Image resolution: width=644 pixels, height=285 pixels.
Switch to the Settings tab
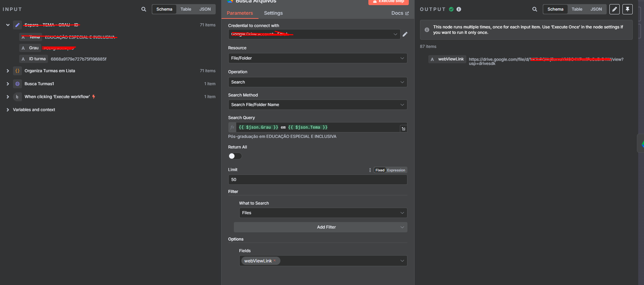click(273, 13)
